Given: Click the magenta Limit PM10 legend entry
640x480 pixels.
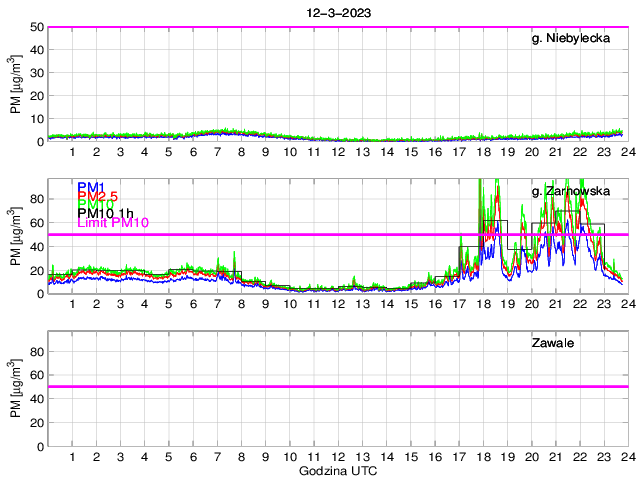Looking at the screenshot, I should point(112,223).
